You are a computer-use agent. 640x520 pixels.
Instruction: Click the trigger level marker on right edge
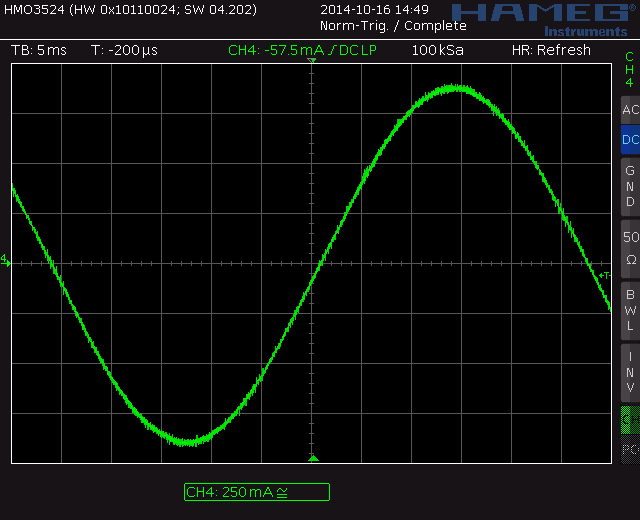point(604,275)
